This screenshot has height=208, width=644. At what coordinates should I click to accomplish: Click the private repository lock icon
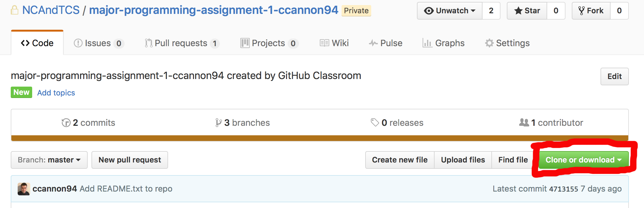point(15,10)
